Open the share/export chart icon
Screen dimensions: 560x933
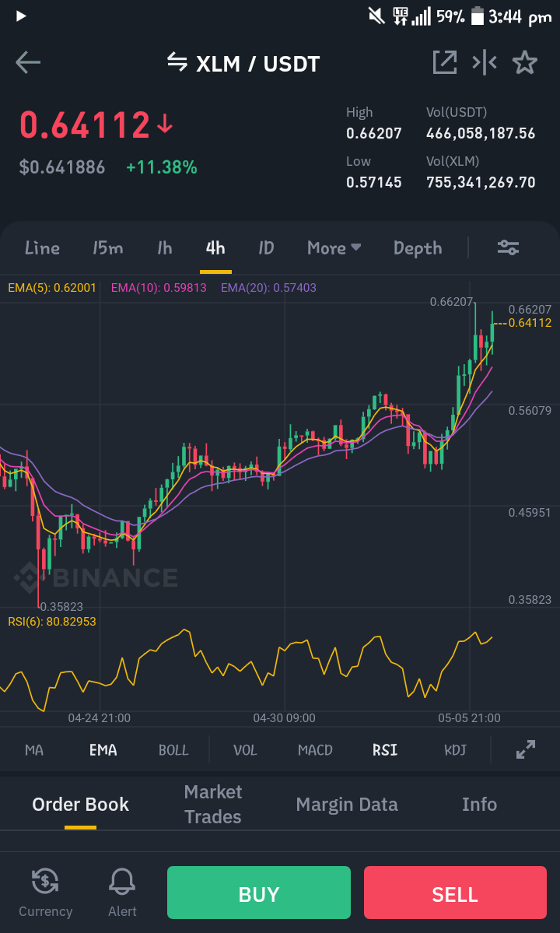pyautogui.click(x=445, y=62)
